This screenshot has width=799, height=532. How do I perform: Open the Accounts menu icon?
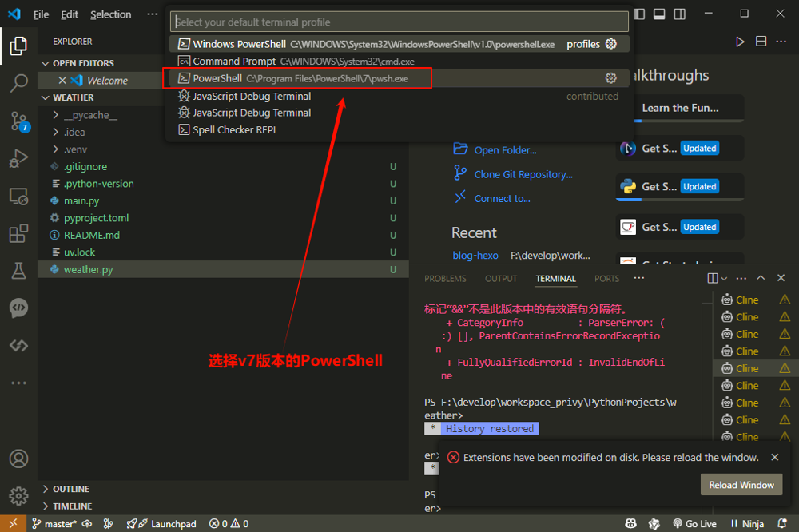(18, 459)
